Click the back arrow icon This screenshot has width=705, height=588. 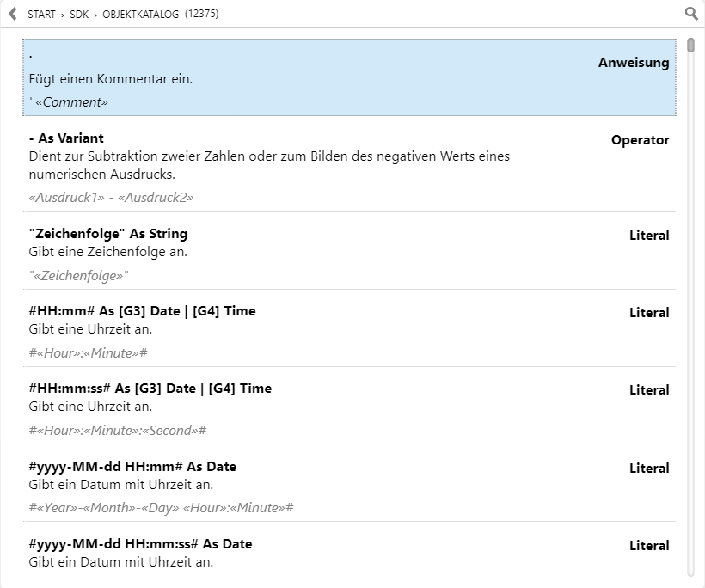coord(13,14)
